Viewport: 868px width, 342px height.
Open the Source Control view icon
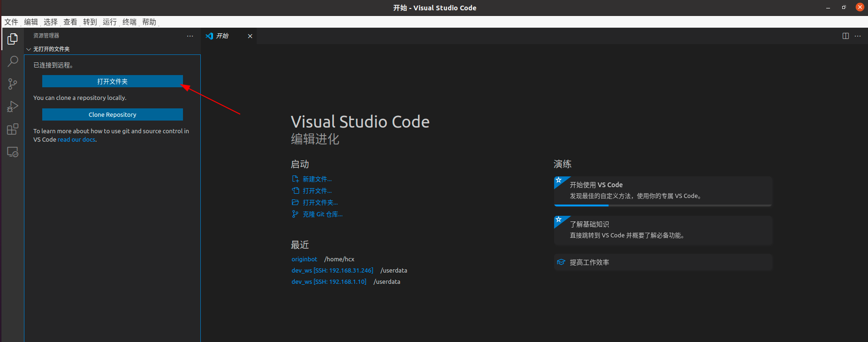13,84
